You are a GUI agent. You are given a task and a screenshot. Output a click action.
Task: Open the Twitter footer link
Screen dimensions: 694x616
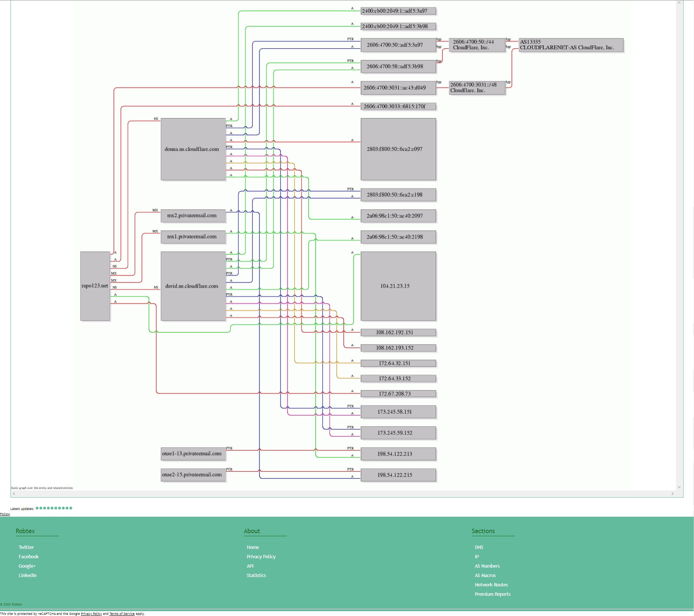(26, 547)
